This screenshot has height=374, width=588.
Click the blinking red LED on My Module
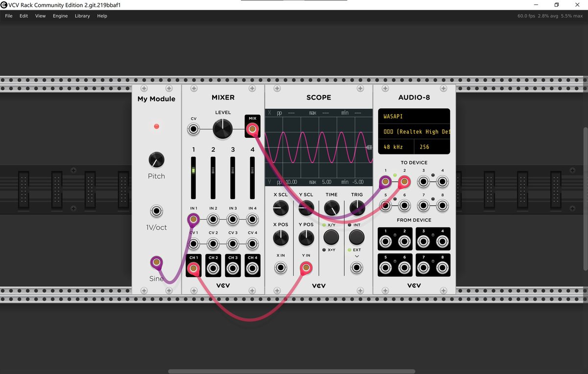(x=156, y=126)
